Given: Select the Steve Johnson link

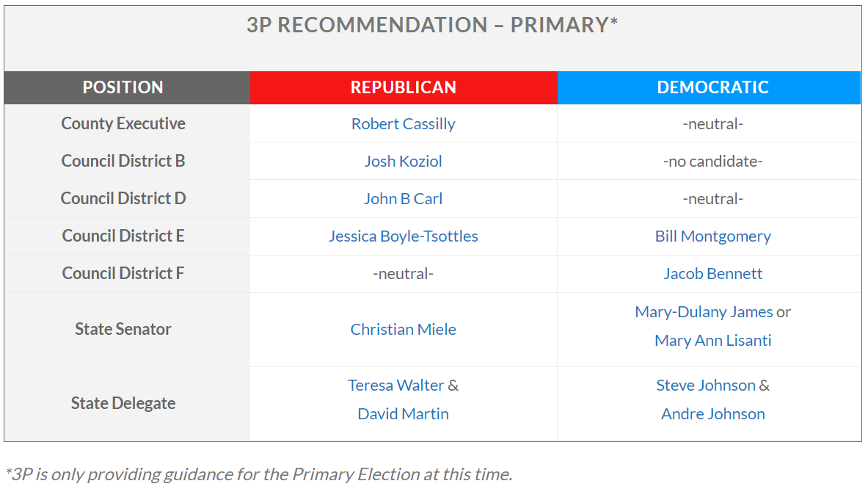Looking at the screenshot, I should point(706,385).
